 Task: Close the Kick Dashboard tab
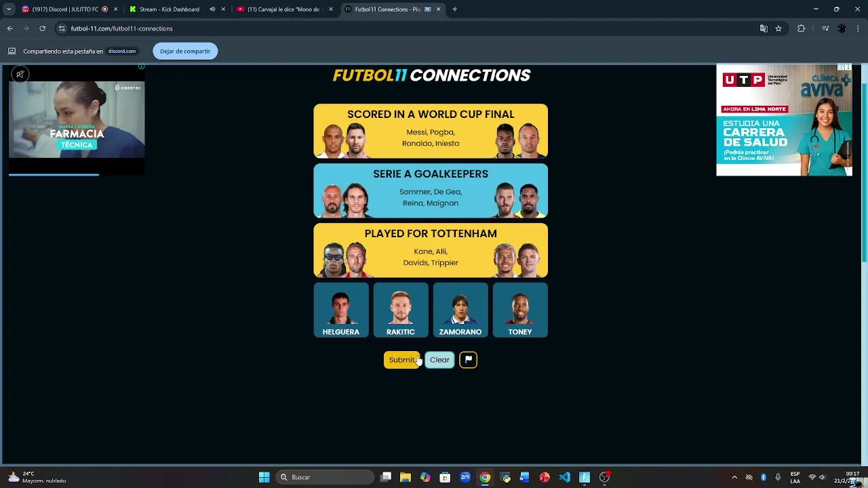click(x=223, y=9)
